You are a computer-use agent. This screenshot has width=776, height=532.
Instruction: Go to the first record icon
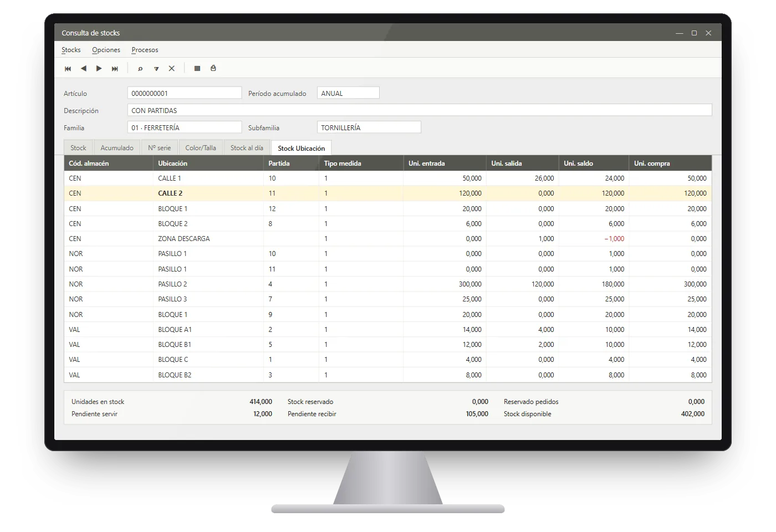(x=68, y=69)
